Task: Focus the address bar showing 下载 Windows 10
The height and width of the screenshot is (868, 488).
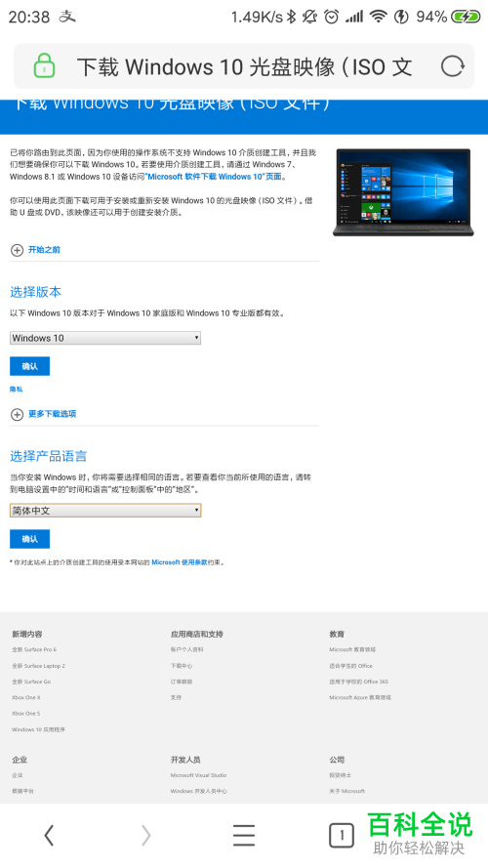Action: (244, 66)
